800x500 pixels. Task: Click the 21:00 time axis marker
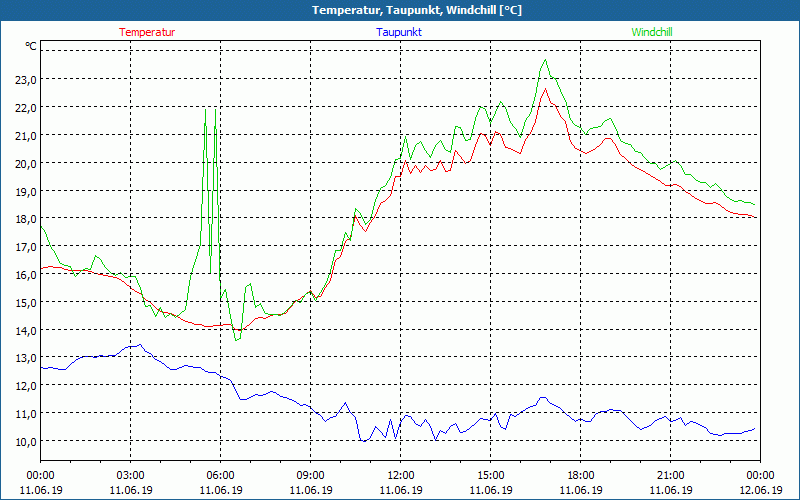(x=670, y=475)
